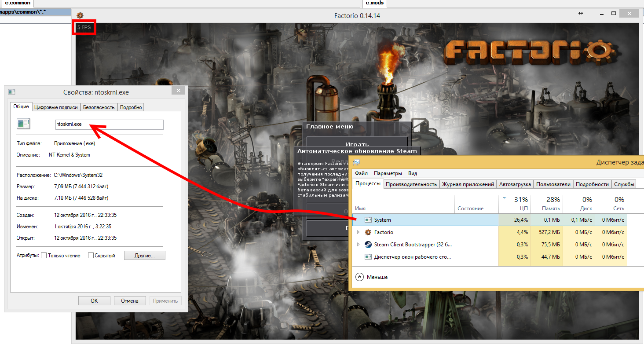Click the Steam Client Bootstrapper icon
Screen dimensions: 644x344
[x=368, y=245]
